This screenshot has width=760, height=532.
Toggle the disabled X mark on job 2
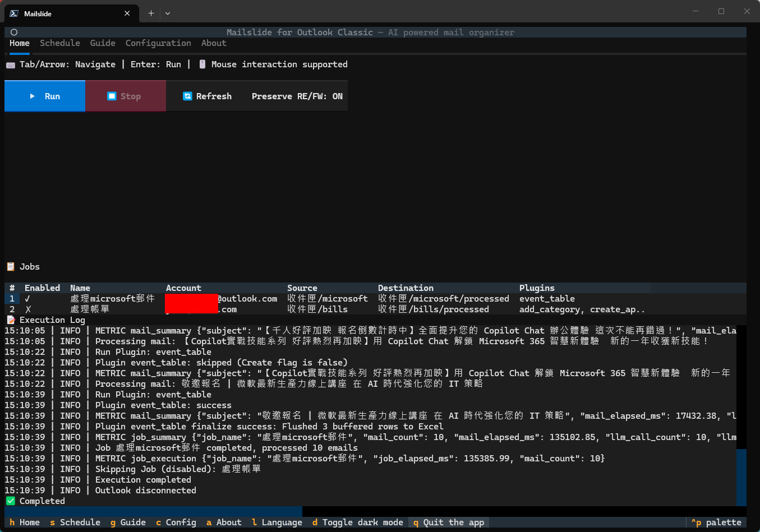(27, 309)
